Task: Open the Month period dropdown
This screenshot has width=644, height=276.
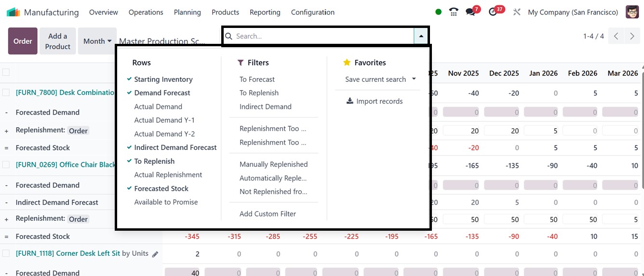Action: [x=97, y=41]
